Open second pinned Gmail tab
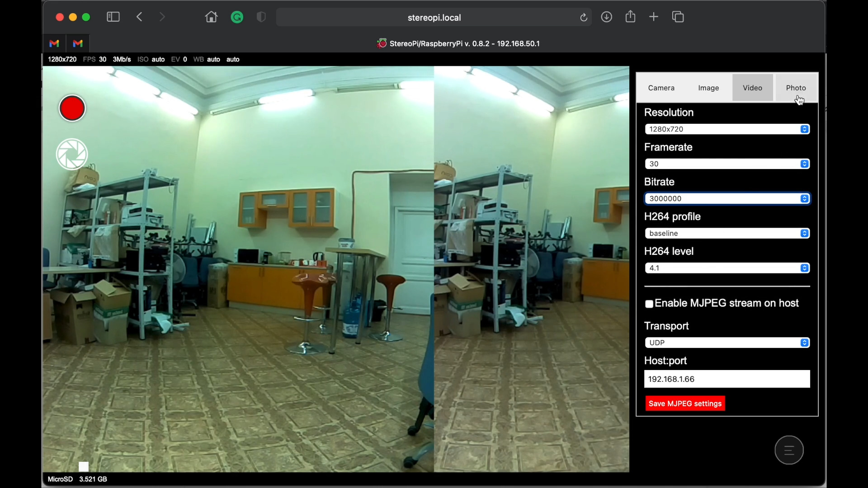This screenshot has height=488, width=868. pyautogui.click(x=78, y=43)
